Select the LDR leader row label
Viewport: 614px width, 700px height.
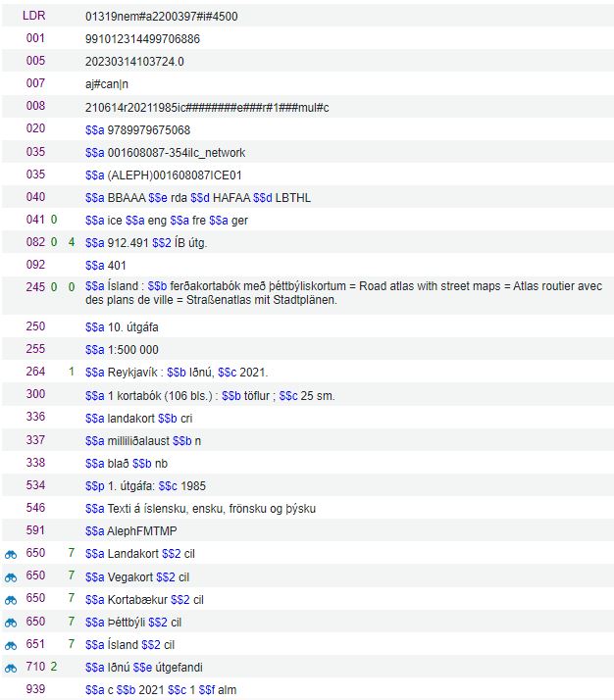[34, 16]
